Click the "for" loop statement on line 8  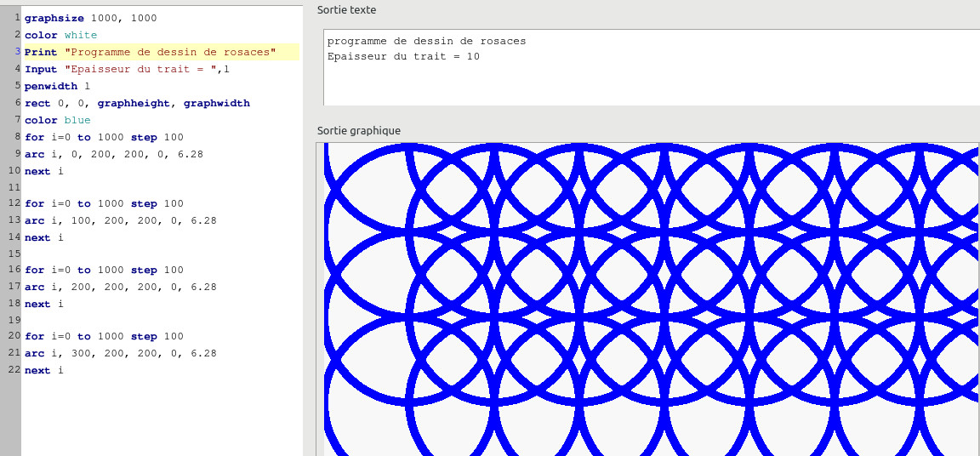point(104,137)
